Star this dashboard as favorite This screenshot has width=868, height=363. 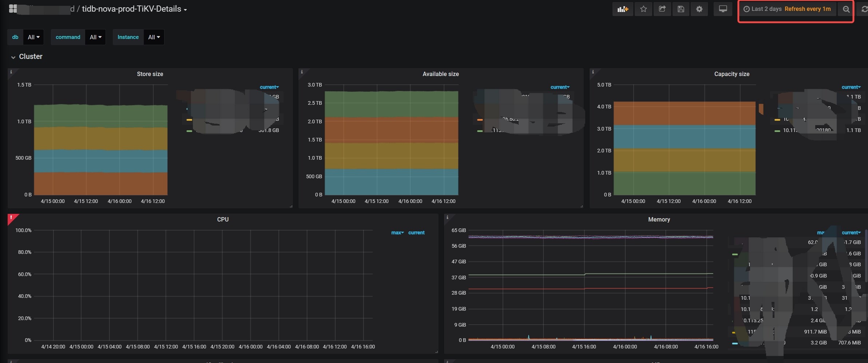pyautogui.click(x=643, y=9)
